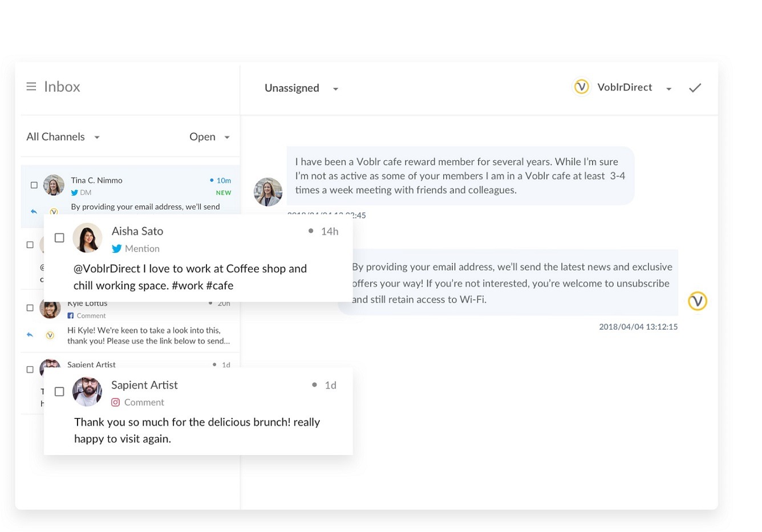Open the Open status filter dropdown
The width and height of the screenshot is (762, 532).
pos(209,137)
